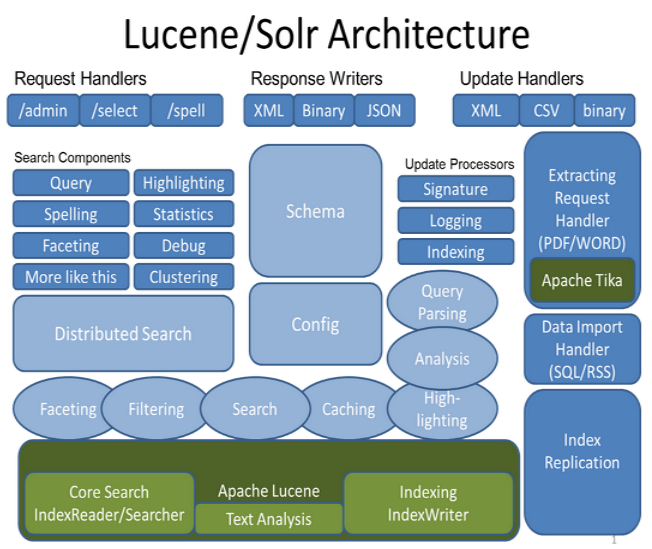Select the Statistics search component box

coord(184,214)
